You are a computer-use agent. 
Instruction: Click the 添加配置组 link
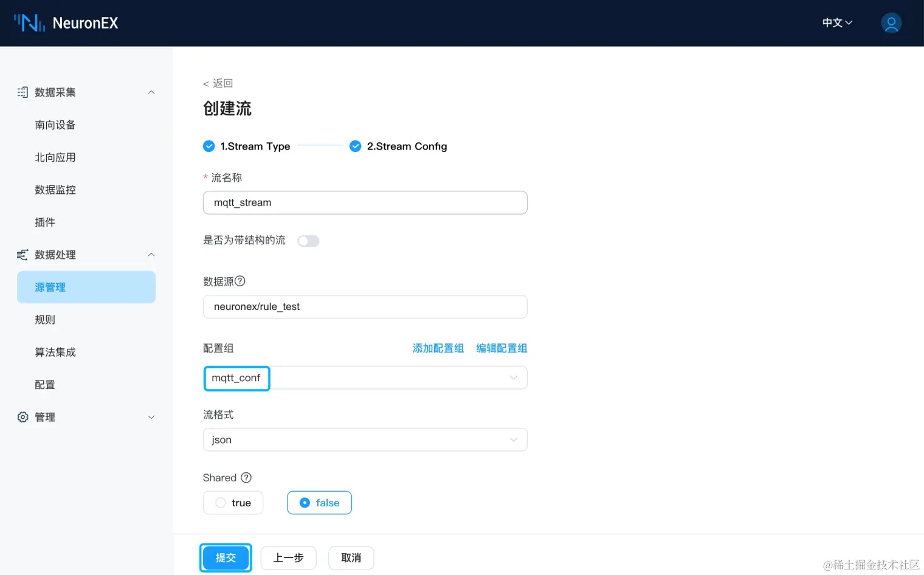point(438,348)
